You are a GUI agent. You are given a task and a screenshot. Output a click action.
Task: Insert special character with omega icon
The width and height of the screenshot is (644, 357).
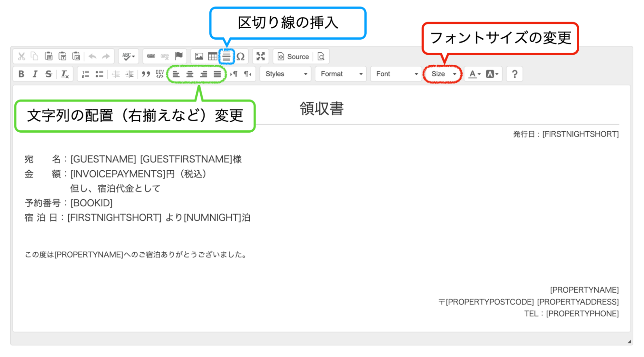pyautogui.click(x=241, y=57)
